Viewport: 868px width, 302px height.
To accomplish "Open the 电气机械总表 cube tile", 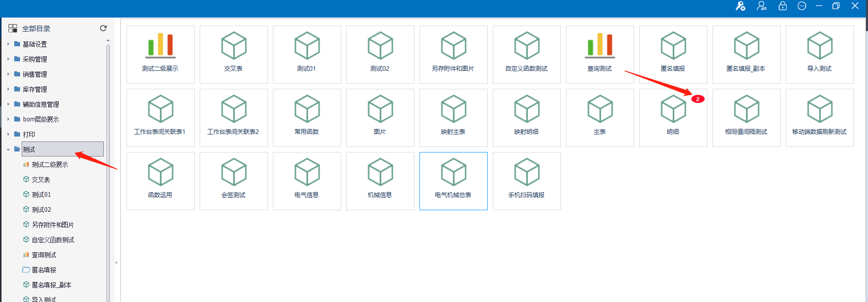I will tap(453, 181).
